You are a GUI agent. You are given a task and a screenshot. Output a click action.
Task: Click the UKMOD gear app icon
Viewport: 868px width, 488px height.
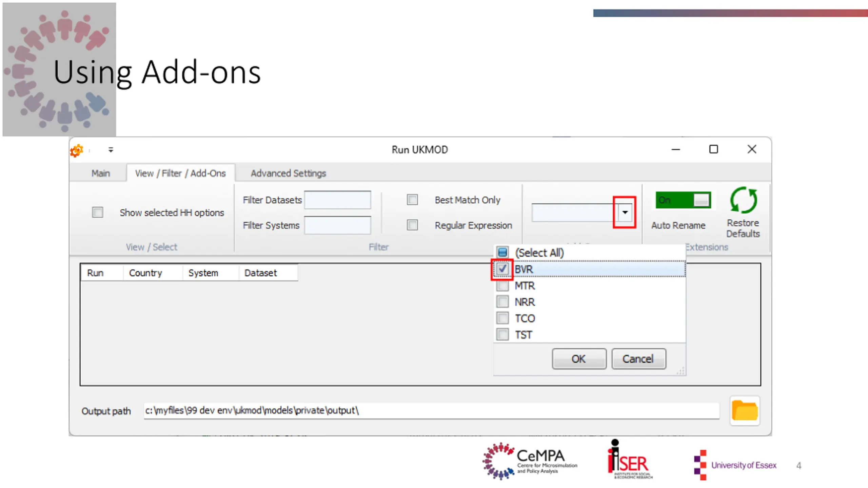pyautogui.click(x=77, y=150)
